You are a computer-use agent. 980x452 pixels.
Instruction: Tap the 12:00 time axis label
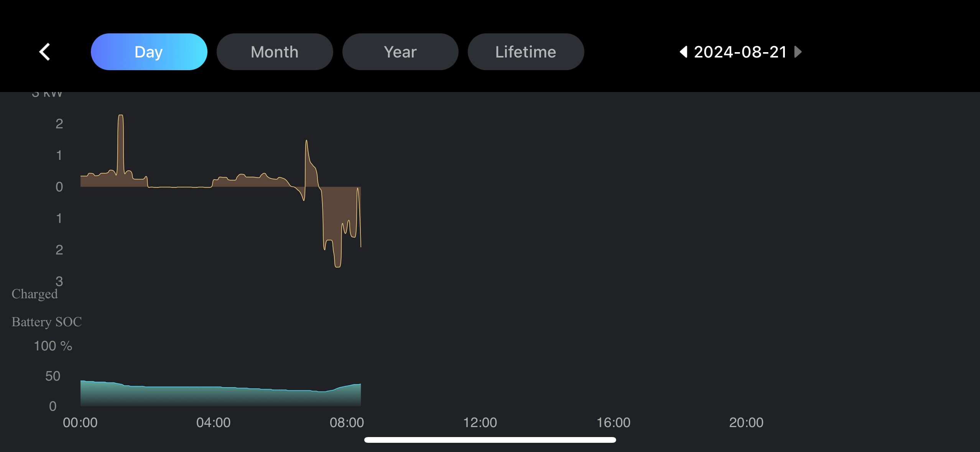(x=480, y=422)
